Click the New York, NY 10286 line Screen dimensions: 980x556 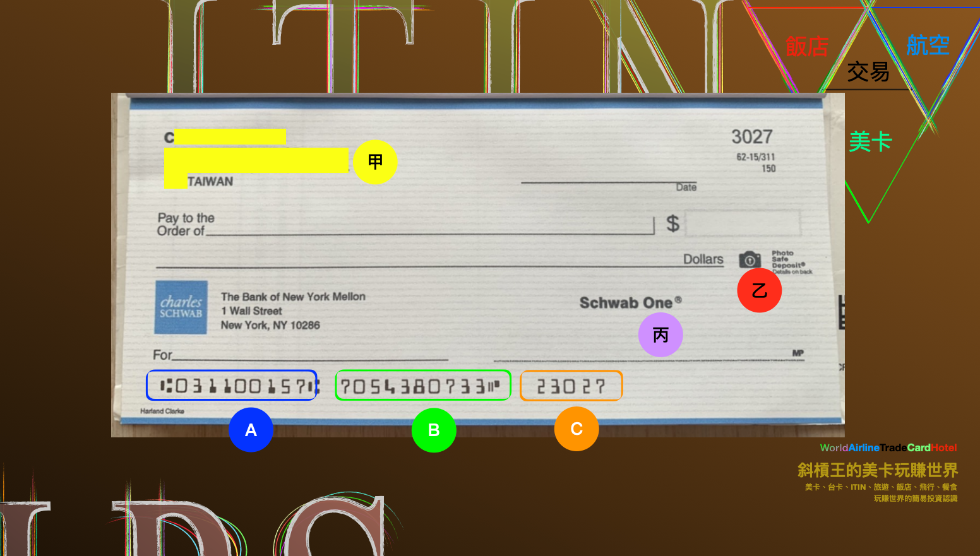click(270, 325)
